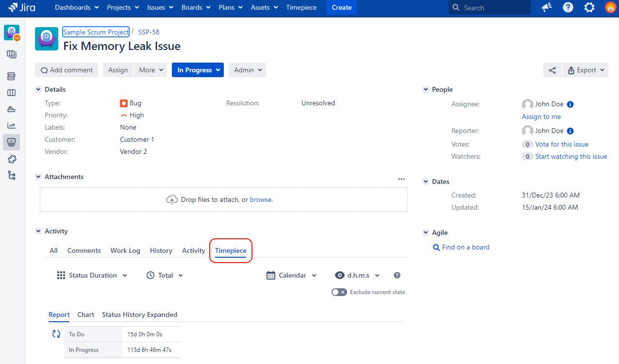Click the Assign to me link
Viewport: 619px width, 364px height.
coord(541,116)
